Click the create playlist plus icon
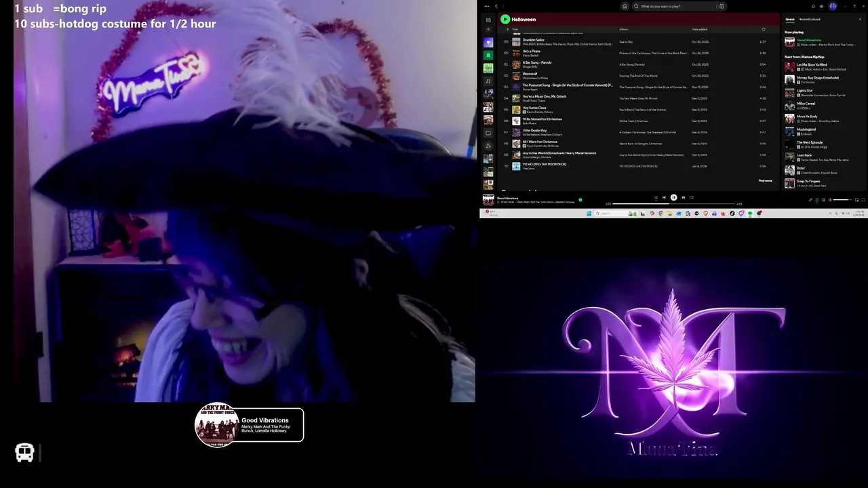The image size is (868, 488). click(488, 30)
